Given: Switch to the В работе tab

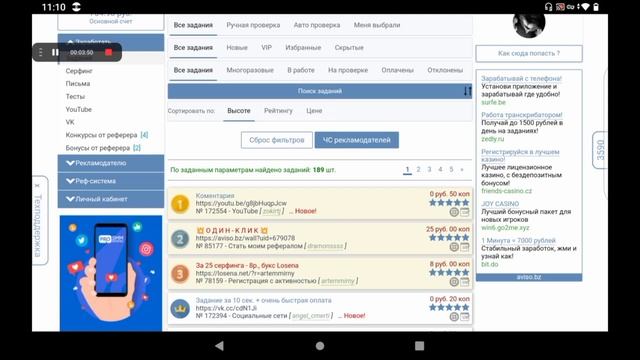Looking at the screenshot, I should [x=301, y=70].
